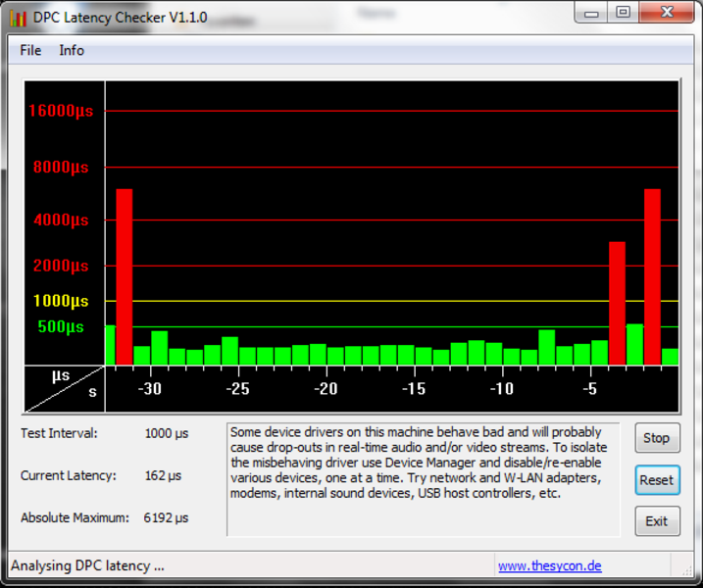The image size is (703, 588).
Task: Click the Absolute Maximum label
Action: (x=75, y=517)
